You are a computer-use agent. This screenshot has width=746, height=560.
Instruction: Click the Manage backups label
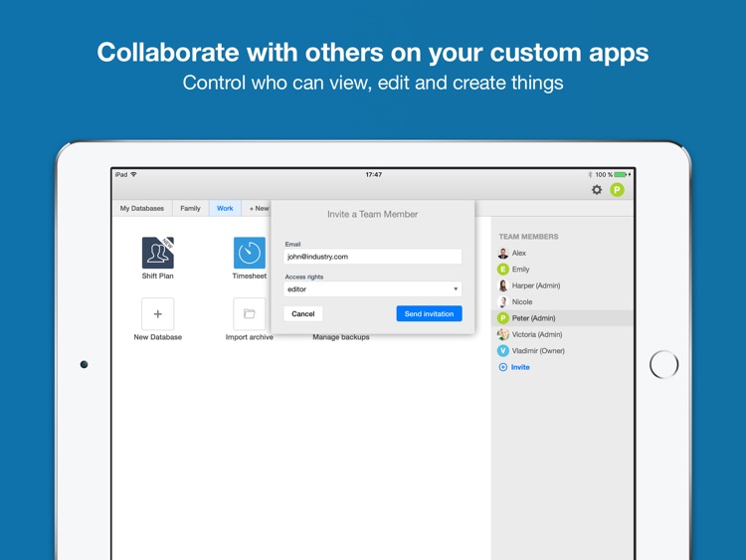tap(341, 337)
